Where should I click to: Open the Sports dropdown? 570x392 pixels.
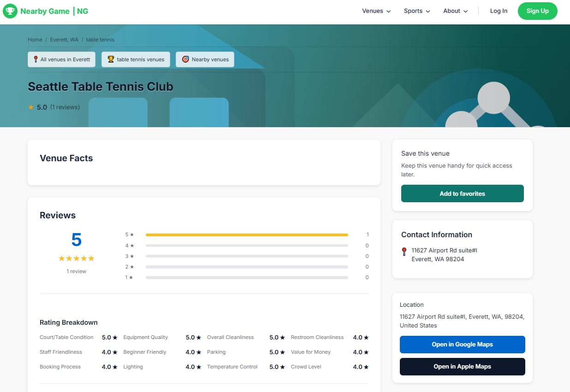416,11
